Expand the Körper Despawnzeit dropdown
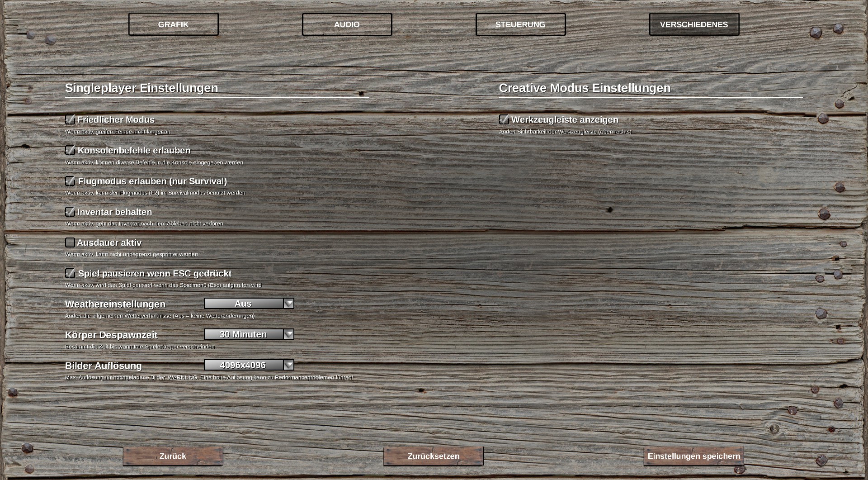Screen dimensions: 868x480 coord(243,334)
